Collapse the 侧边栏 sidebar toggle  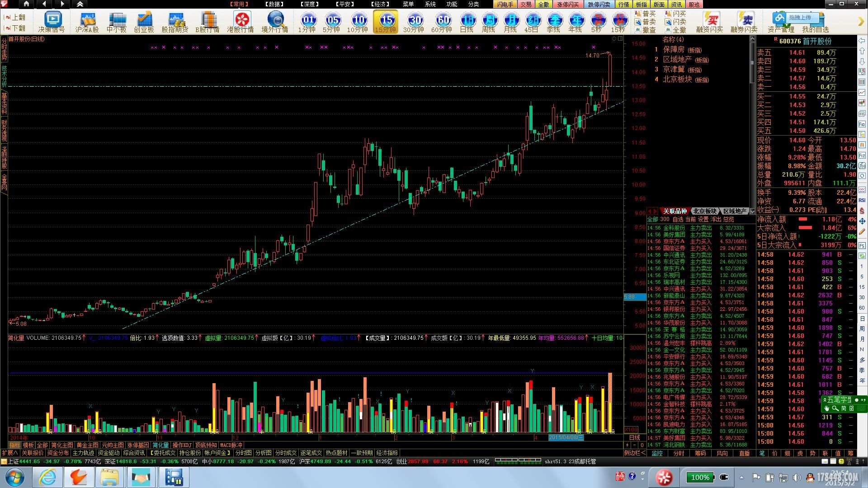[635, 453]
